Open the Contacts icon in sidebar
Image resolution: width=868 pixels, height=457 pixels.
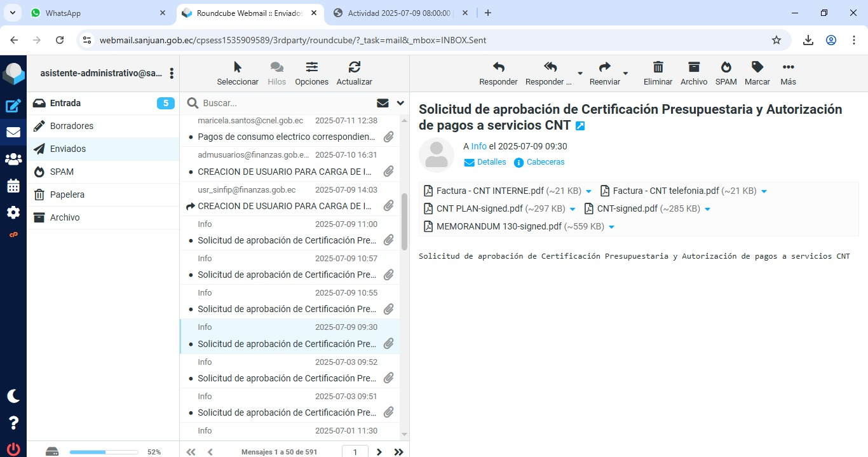point(13,159)
